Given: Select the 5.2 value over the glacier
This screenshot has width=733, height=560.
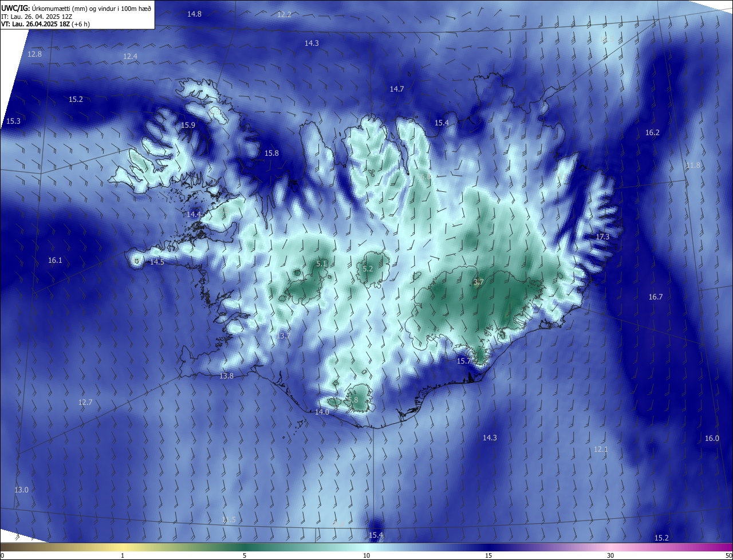Looking at the screenshot, I should pyautogui.click(x=368, y=269).
